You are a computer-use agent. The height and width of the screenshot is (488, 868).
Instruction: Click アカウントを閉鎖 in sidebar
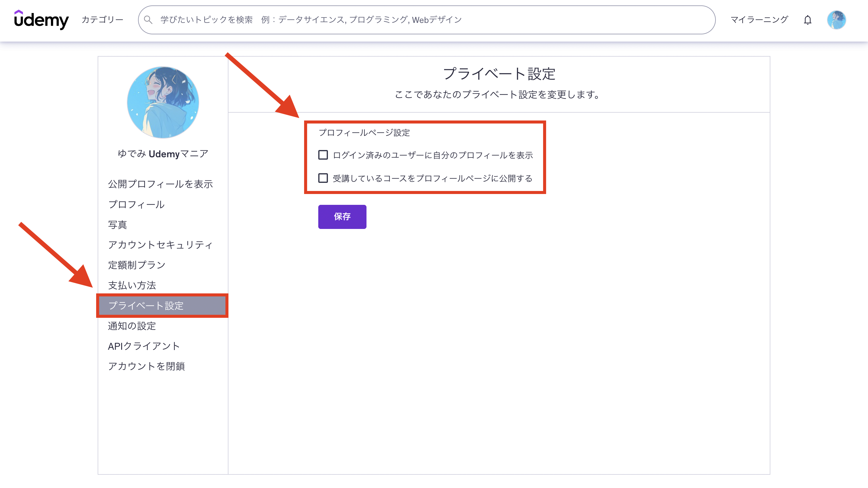146,366
